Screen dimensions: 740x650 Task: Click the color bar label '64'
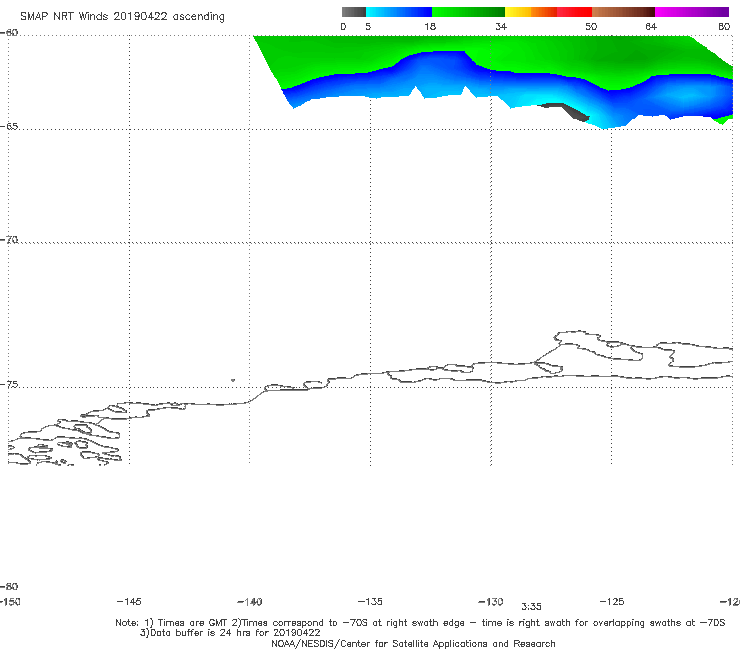pyautogui.click(x=651, y=27)
